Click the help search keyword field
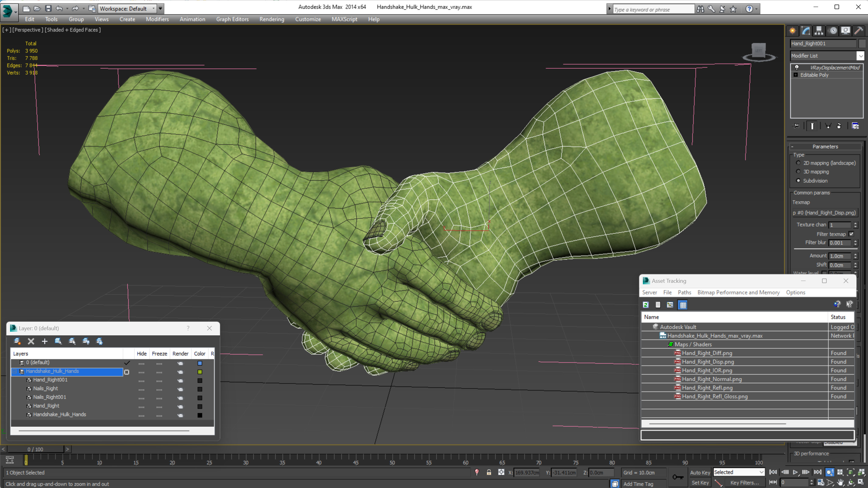 pyautogui.click(x=654, y=9)
